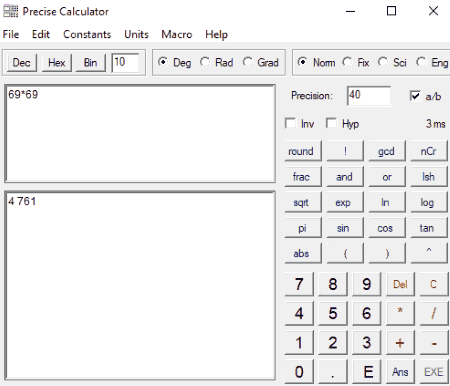
Task: Click the Del button
Action: pos(400,284)
